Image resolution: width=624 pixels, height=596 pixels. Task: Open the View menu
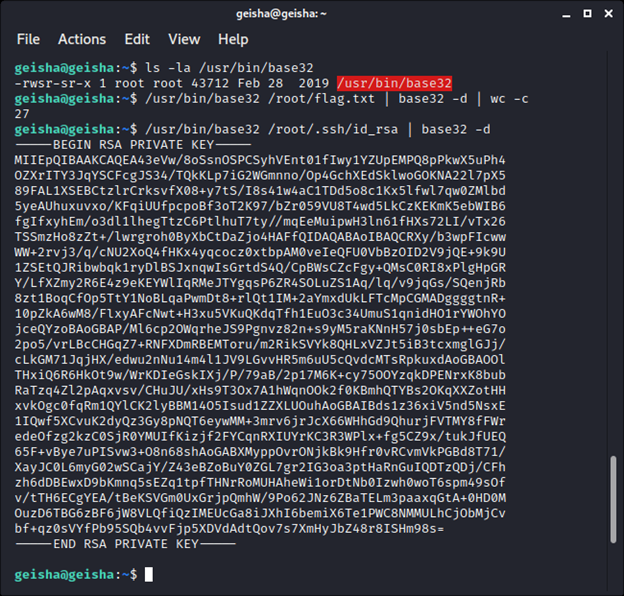pos(184,39)
